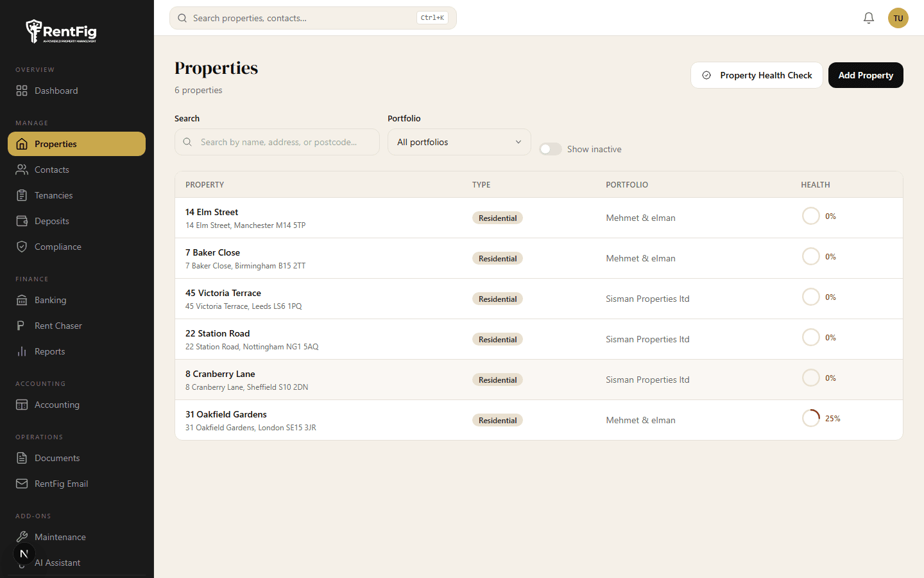The height and width of the screenshot is (578, 924).
Task: Toggle Show inactive properties on
Action: (x=551, y=148)
